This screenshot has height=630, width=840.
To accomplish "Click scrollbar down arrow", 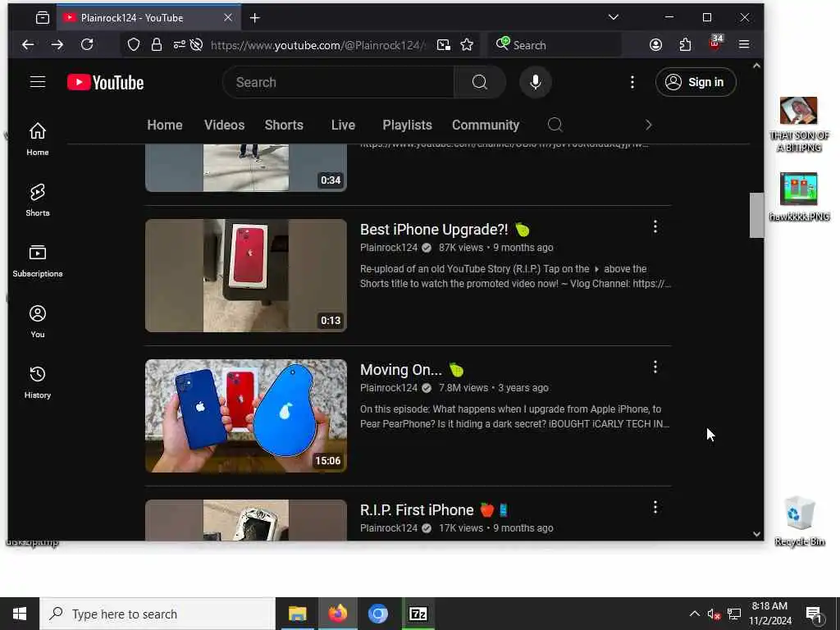I will [756, 533].
